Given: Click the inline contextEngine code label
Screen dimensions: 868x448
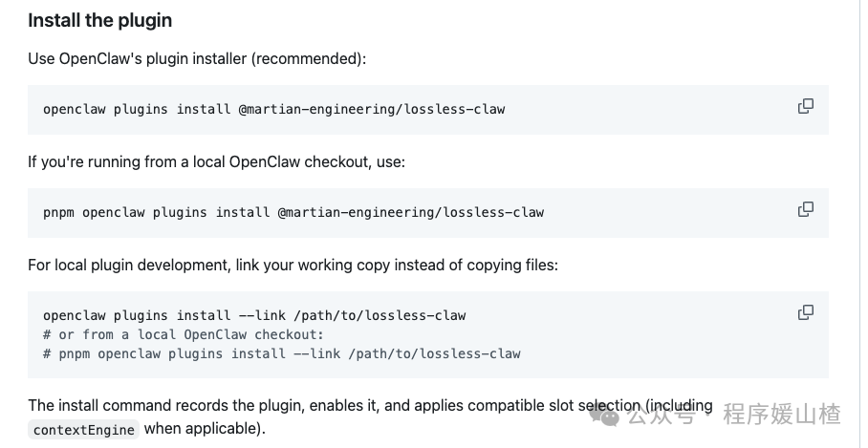Looking at the screenshot, I should pyautogui.click(x=84, y=430).
